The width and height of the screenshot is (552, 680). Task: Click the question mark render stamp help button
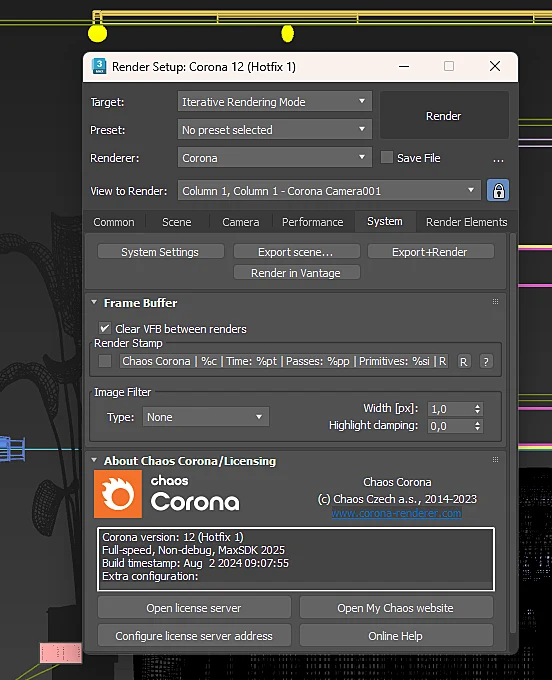point(486,362)
